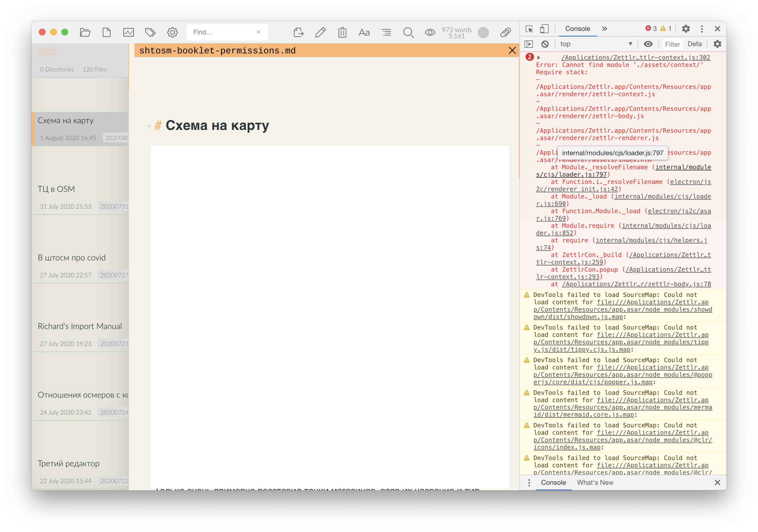Toggle distraction-free mode eye icon
Screen dimensions: 758x532
(x=430, y=32)
